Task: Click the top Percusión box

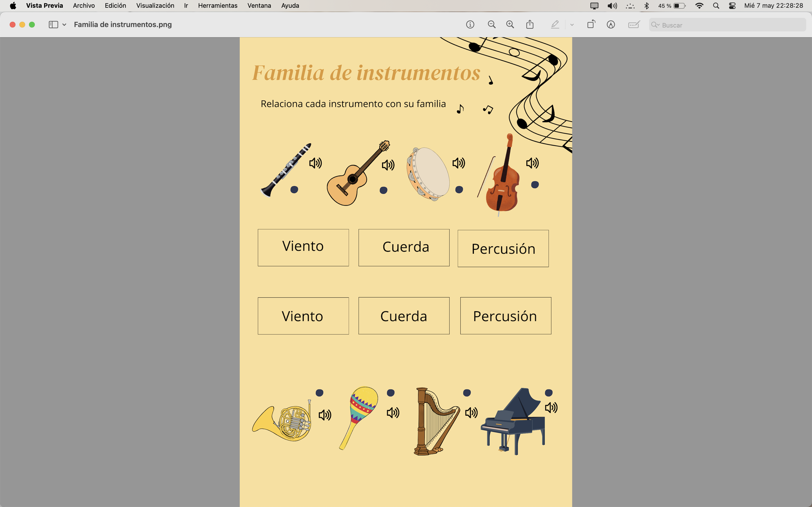Action: point(503,248)
